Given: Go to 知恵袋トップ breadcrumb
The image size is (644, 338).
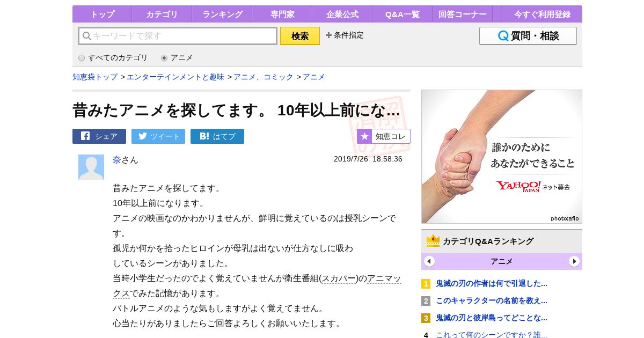Looking at the screenshot, I should (x=95, y=77).
